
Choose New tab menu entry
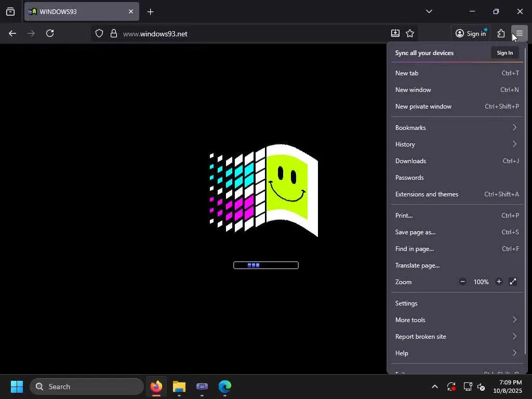457,73
